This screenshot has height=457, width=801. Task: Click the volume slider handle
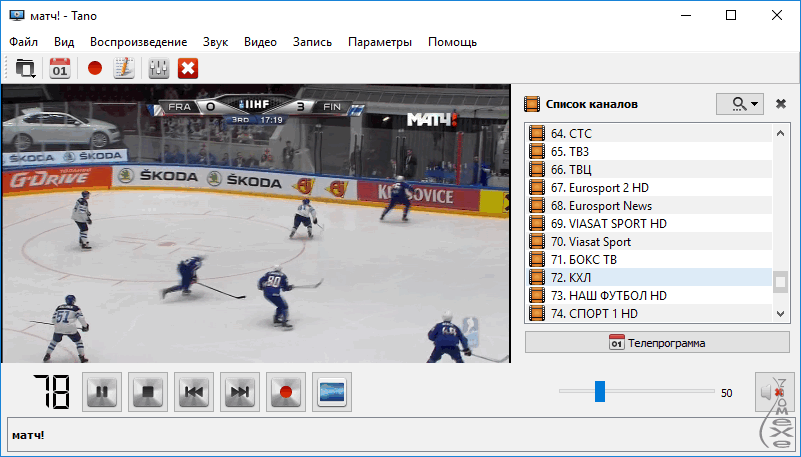coord(599,392)
